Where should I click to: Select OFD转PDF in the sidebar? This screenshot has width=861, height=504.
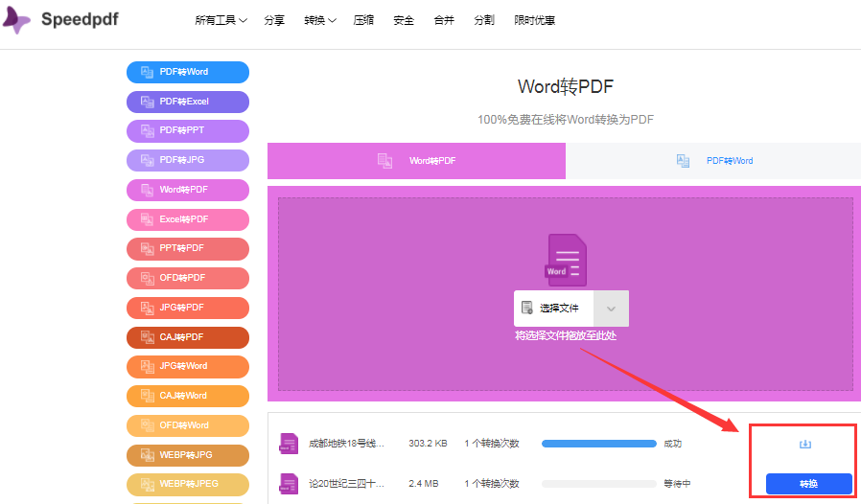[x=188, y=279]
